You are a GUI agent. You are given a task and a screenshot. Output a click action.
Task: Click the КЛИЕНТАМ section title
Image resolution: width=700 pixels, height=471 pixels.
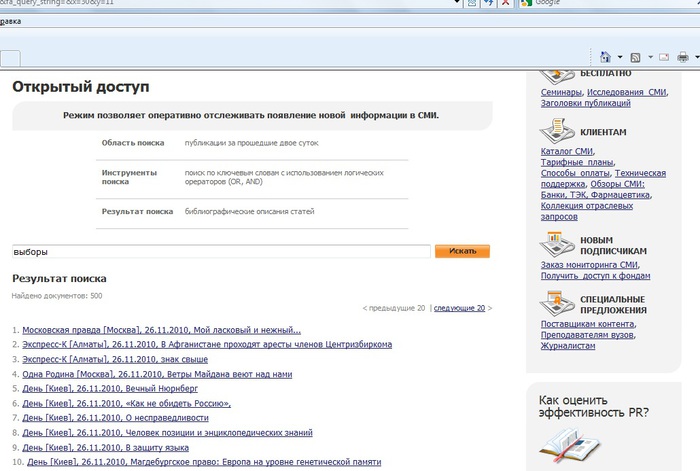603,132
